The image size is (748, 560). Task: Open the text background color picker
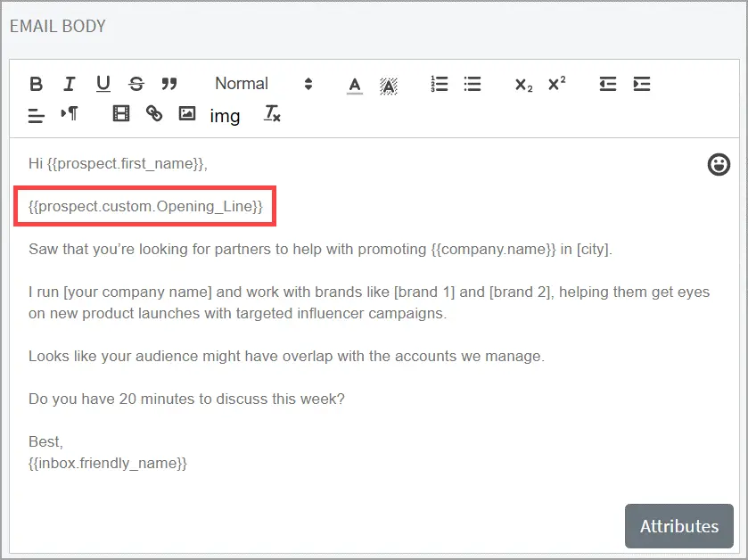tap(389, 86)
